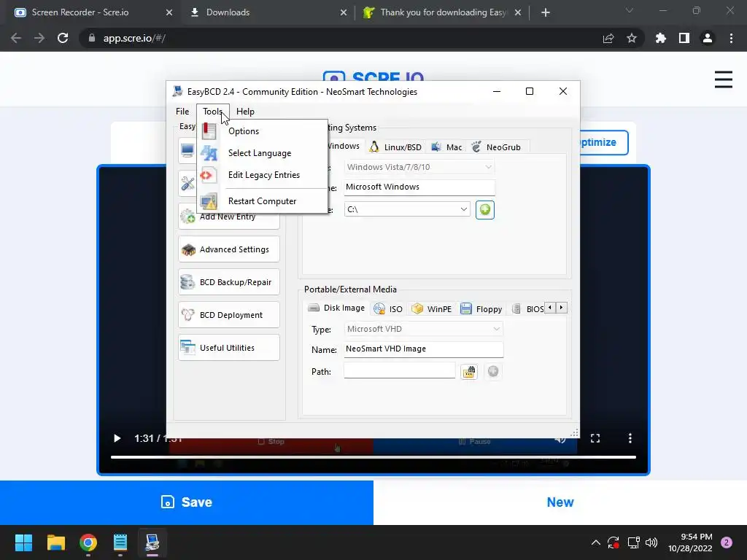This screenshot has width=747, height=560.
Task: Click the grey add media entry icon
Action: click(493, 371)
